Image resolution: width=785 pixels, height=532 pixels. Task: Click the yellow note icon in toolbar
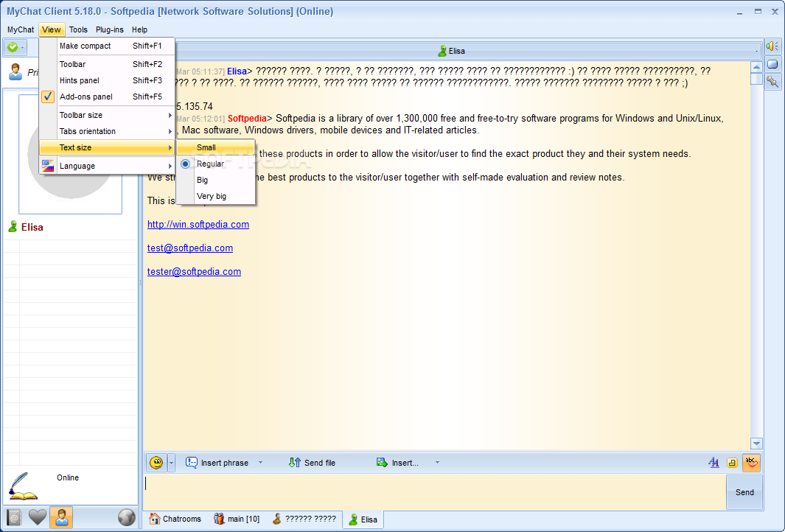pyautogui.click(x=732, y=463)
